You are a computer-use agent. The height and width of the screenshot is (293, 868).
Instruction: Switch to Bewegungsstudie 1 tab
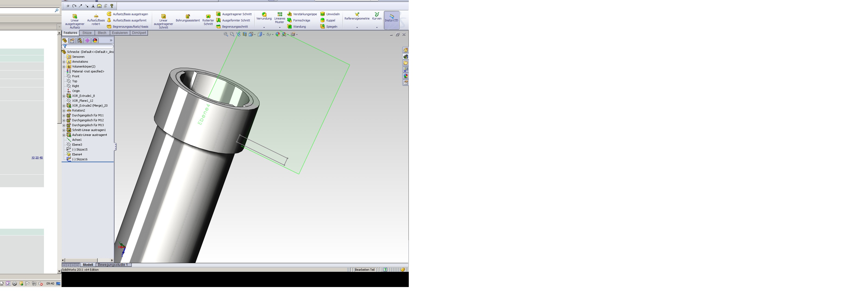point(113,265)
